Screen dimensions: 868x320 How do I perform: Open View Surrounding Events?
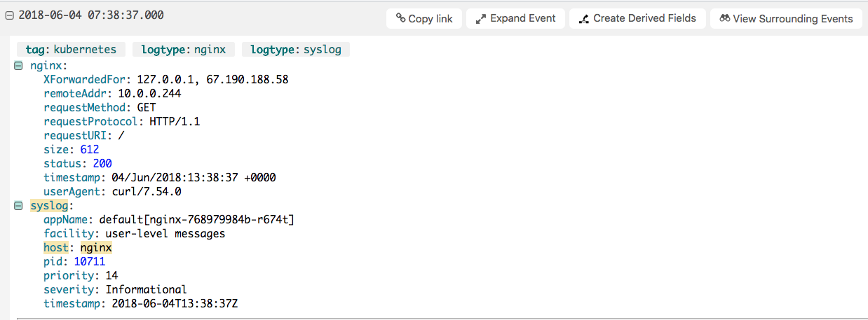(x=786, y=19)
